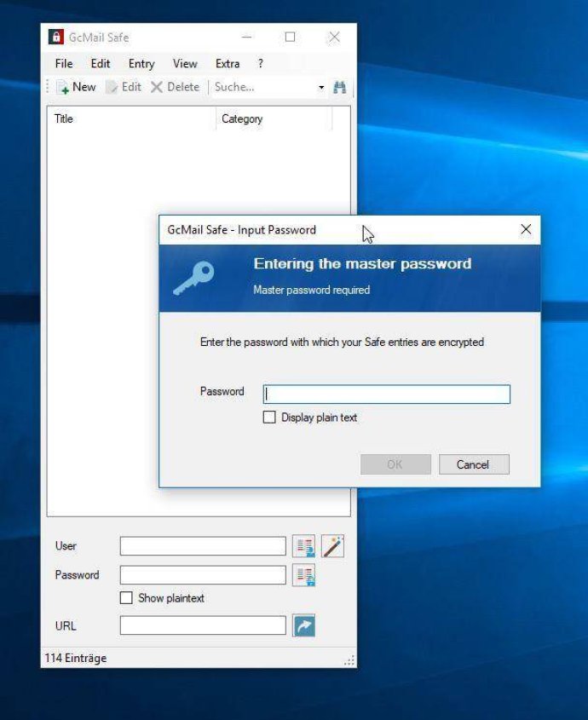
Task: Click the toolbar drag handle grip
Action: click(x=48, y=87)
